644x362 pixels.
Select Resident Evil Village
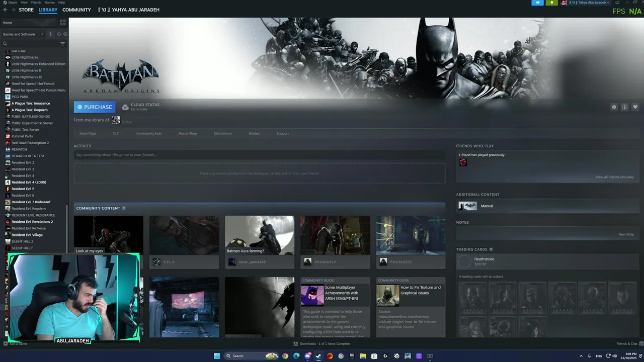[x=27, y=235]
